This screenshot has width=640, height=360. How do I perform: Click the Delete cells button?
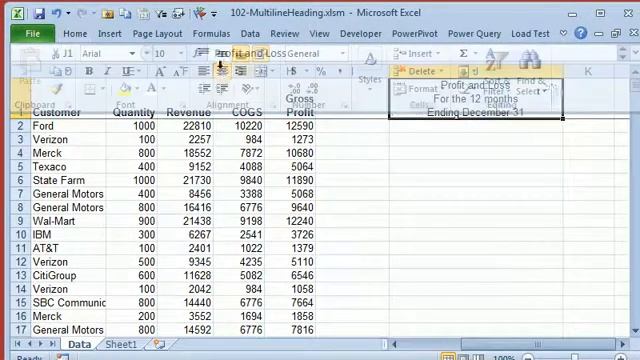pos(418,71)
